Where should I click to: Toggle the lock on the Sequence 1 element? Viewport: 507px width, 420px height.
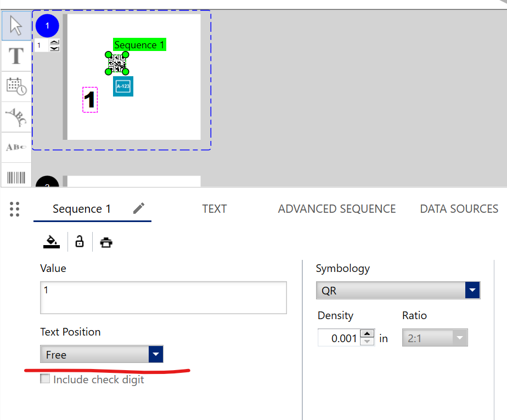pos(79,242)
